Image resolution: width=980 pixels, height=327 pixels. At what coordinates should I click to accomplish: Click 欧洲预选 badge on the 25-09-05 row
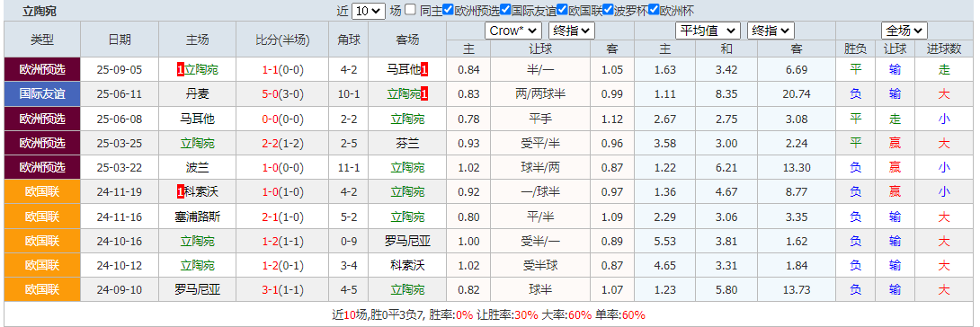pyautogui.click(x=42, y=69)
